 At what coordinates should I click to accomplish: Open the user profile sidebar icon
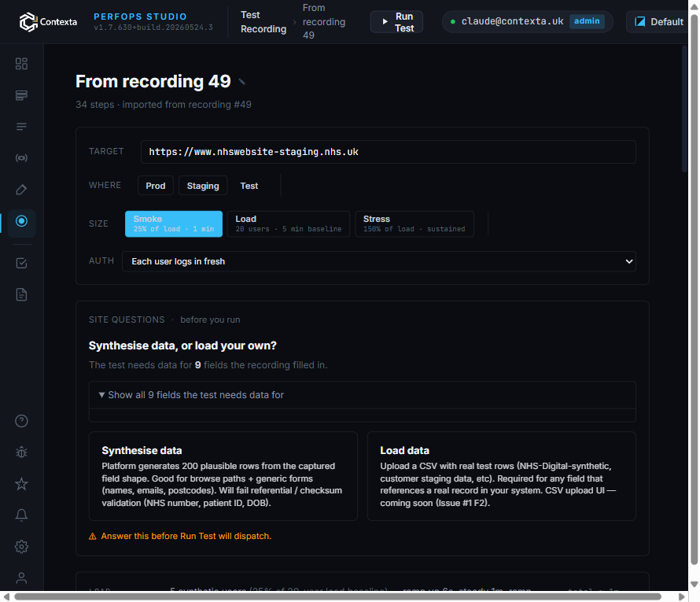(x=21, y=578)
